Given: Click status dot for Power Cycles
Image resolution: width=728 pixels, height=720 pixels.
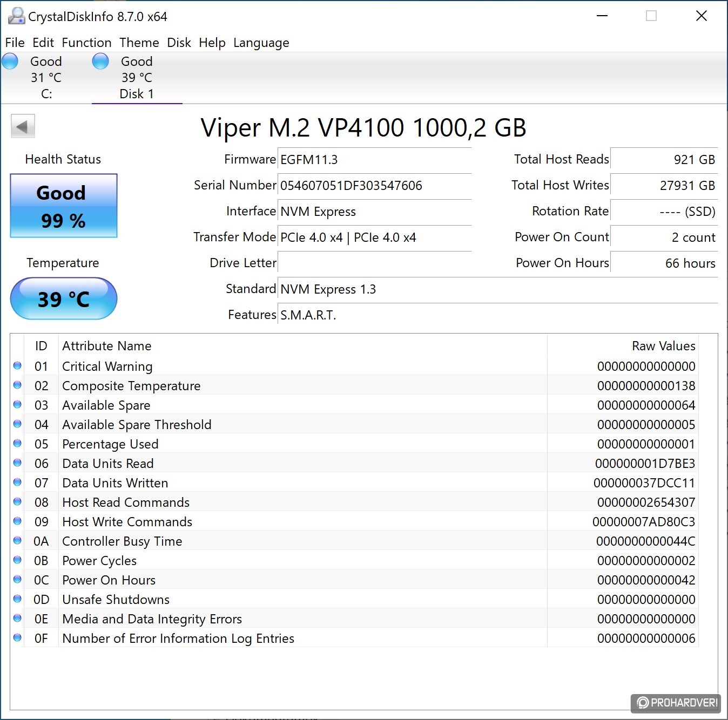Looking at the screenshot, I should click(x=17, y=560).
